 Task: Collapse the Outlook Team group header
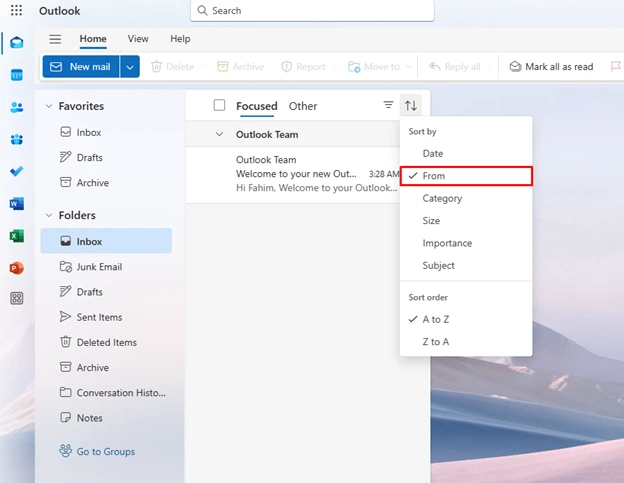click(219, 134)
